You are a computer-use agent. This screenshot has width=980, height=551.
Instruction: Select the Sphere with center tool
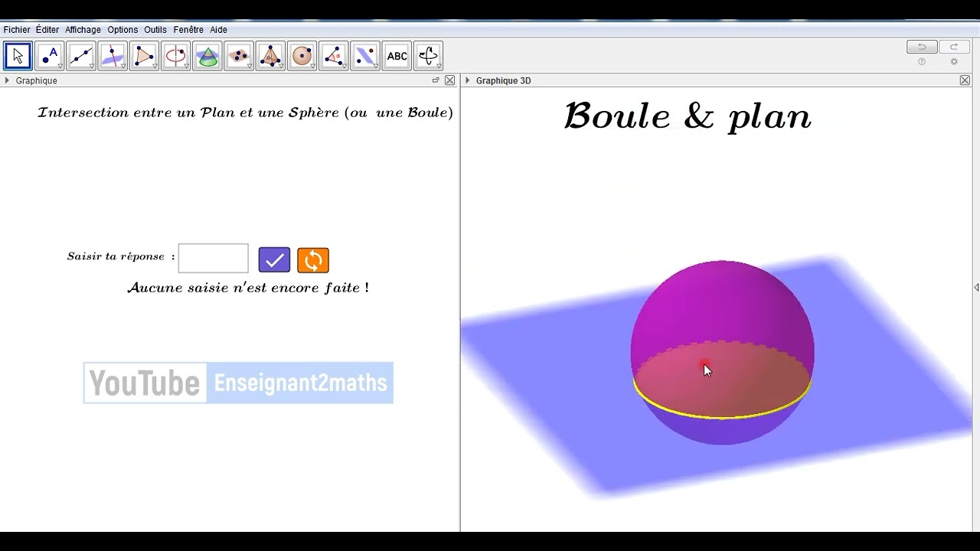coord(302,56)
